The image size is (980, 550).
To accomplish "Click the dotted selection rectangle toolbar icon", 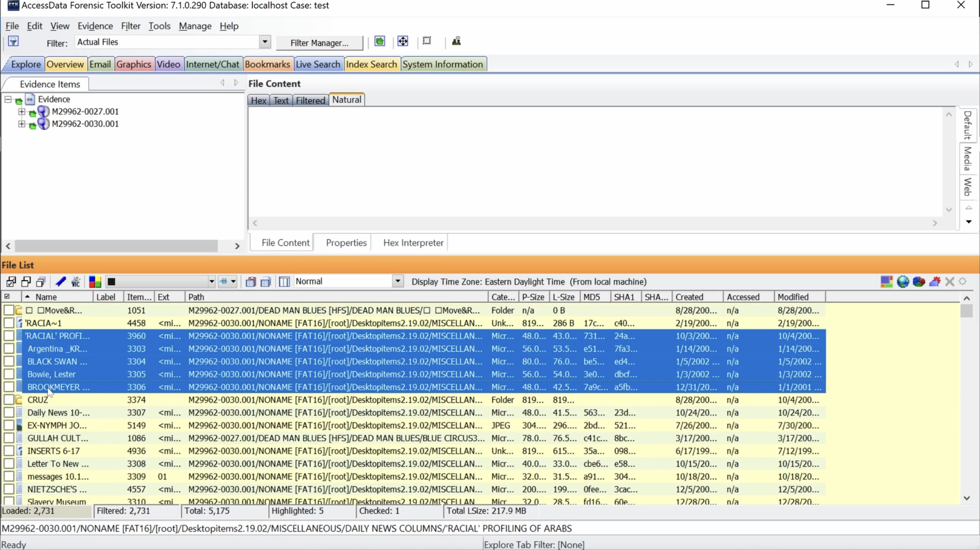I will click(427, 41).
